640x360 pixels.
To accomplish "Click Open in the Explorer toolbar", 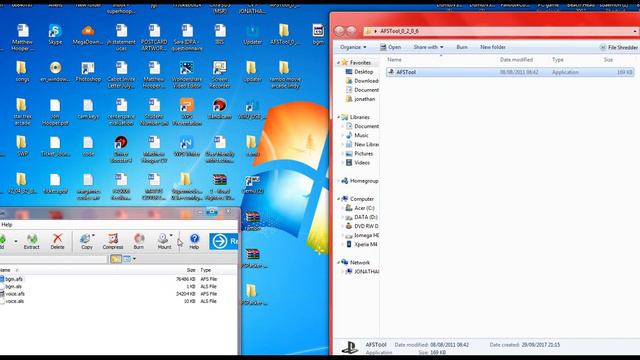I will [x=391, y=47].
